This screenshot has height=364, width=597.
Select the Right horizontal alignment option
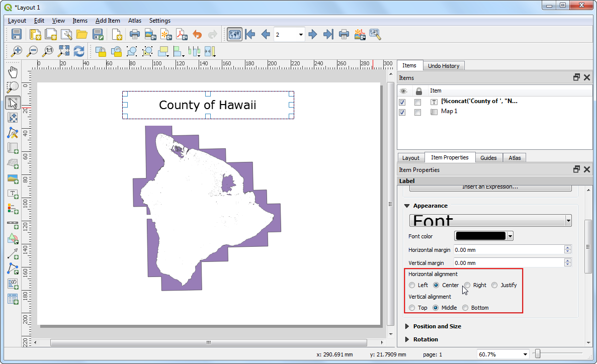pos(467,285)
